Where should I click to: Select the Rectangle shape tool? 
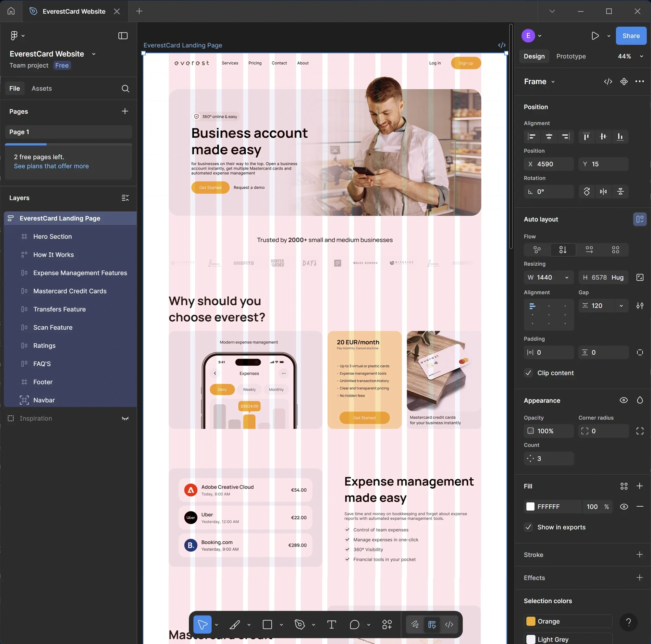267,625
